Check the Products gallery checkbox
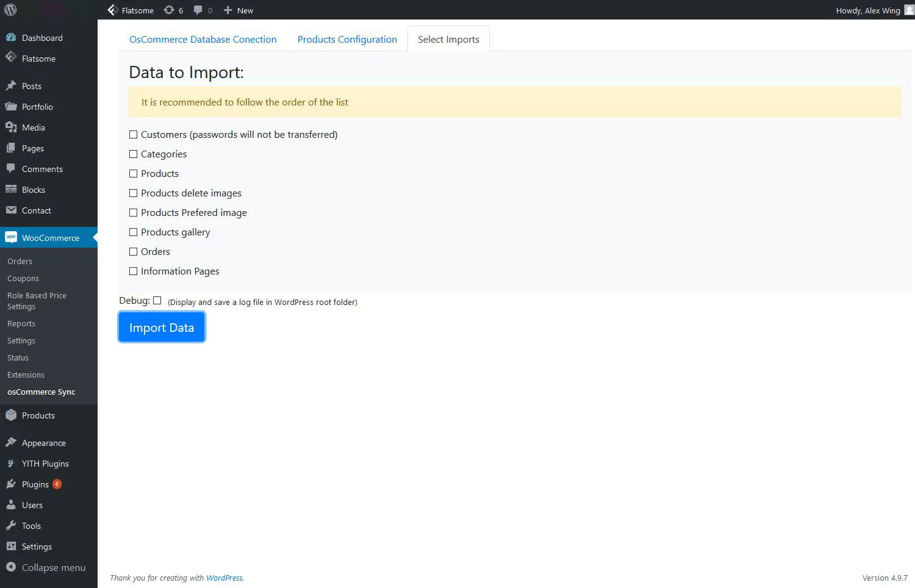 coord(133,232)
